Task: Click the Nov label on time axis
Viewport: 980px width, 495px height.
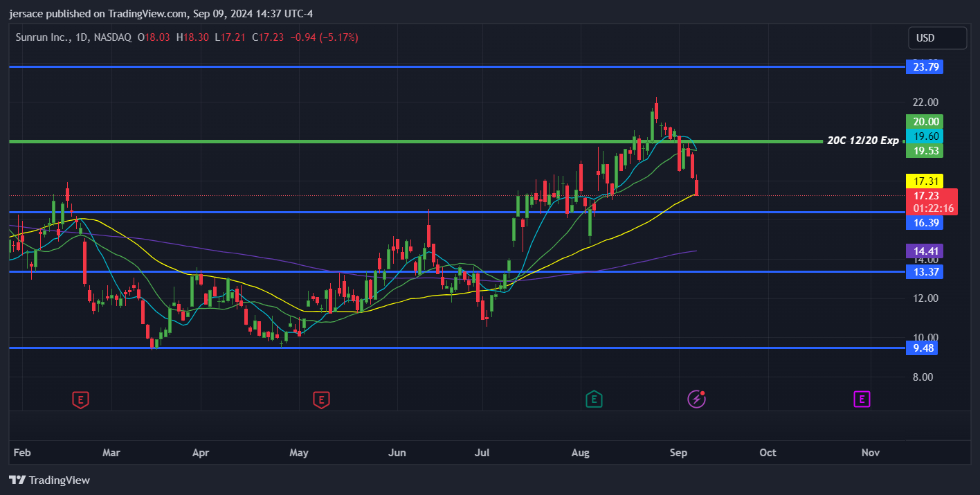Action: click(871, 453)
